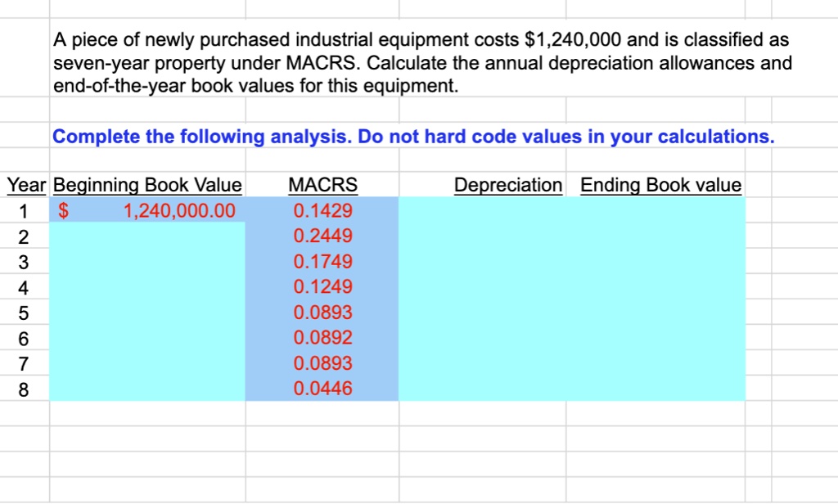This screenshot has width=838, height=504.
Task: Select the cell containing $1,240,000.00
Action: click(147, 210)
